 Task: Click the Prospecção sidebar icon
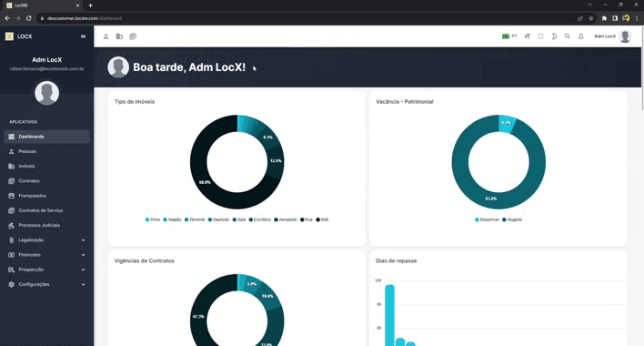coord(11,270)
